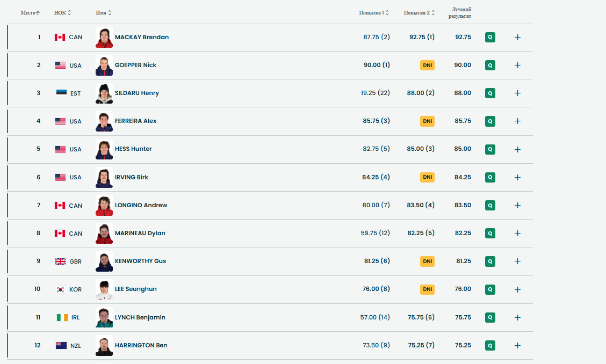The image size is (606, 364).
Task: Sort the table by Место column
Action: pos(30,13)
